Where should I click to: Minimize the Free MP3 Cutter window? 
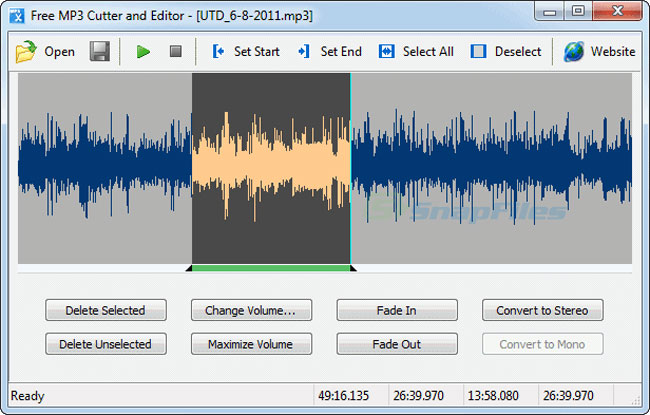click(x=549, y=11)
